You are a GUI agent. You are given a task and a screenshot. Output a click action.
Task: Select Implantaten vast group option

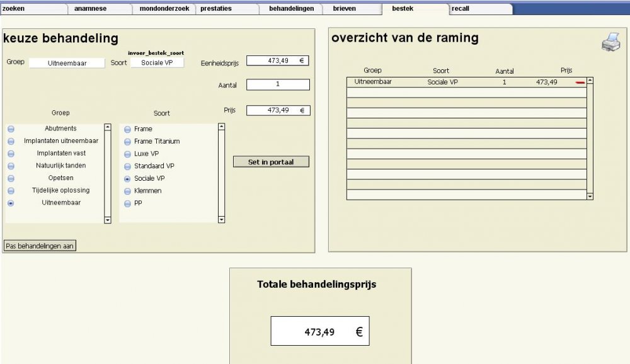click(11, 154)
